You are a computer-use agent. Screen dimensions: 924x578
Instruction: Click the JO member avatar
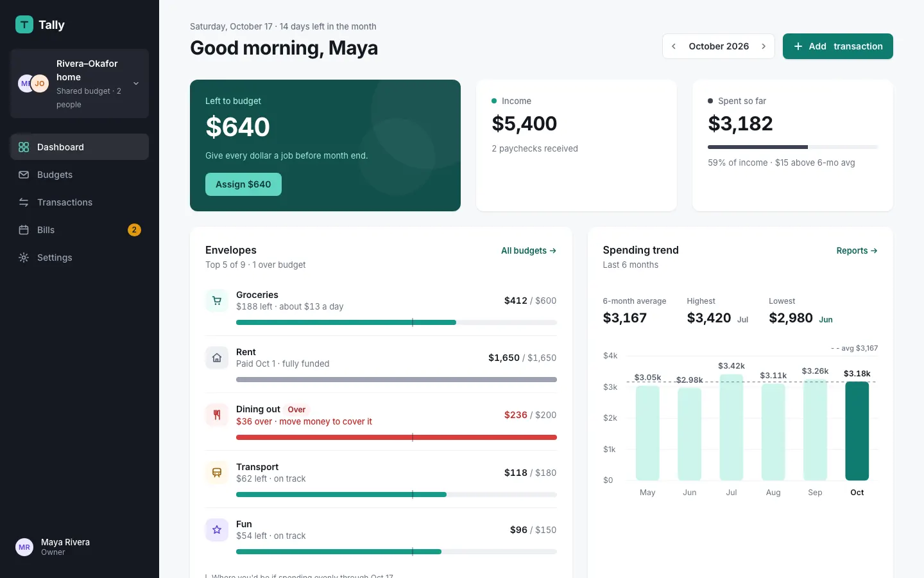[x=40, y=83]
